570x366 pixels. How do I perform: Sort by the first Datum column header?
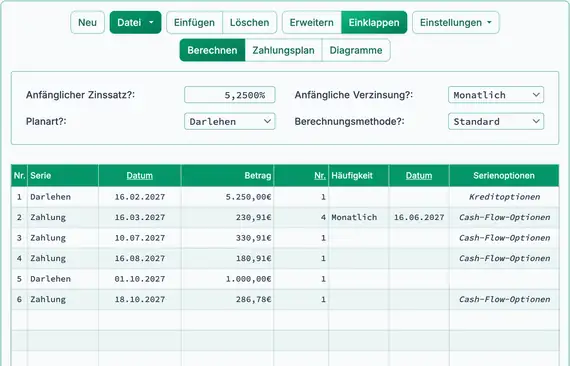coord(140,176)
